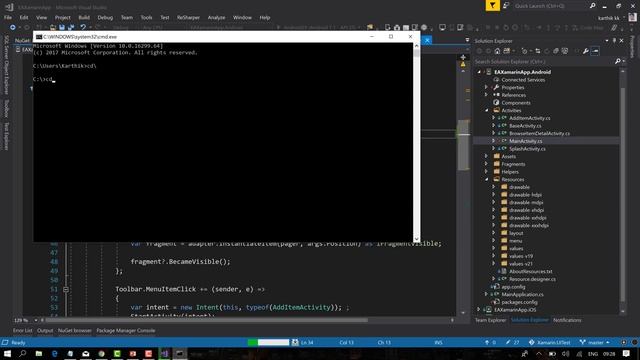Open the NuGet browser tab

[x=75, y=331]
